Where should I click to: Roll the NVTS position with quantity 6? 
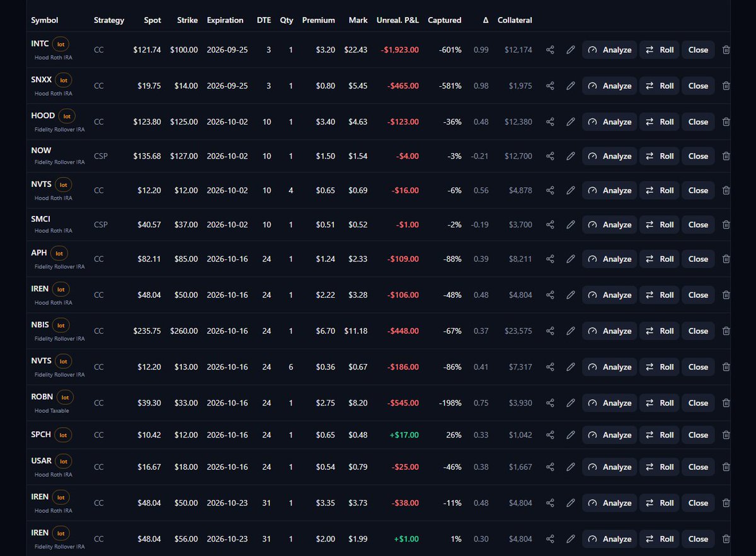click(x=659, y=367)
